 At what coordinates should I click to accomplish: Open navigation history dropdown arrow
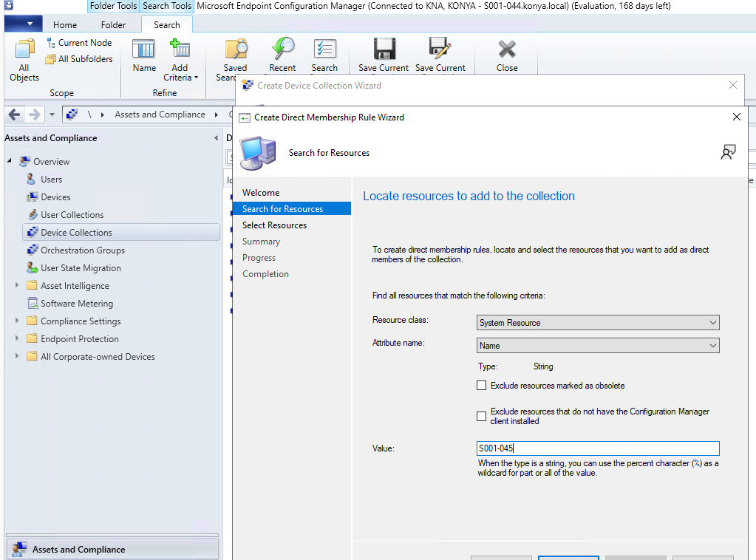(52, 115)
